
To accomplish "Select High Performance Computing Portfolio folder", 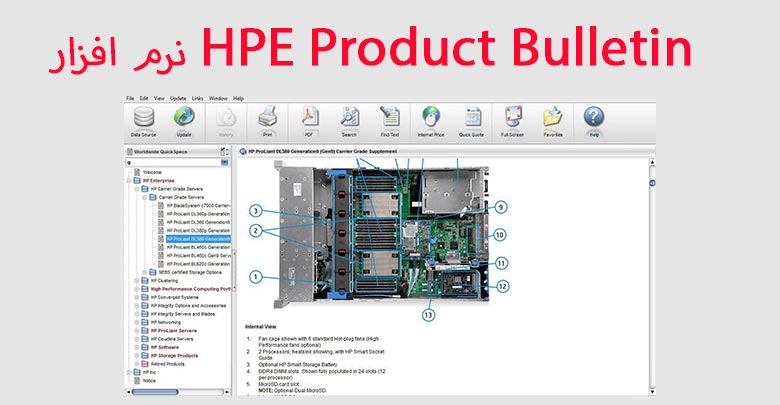I will pos(191,289).
